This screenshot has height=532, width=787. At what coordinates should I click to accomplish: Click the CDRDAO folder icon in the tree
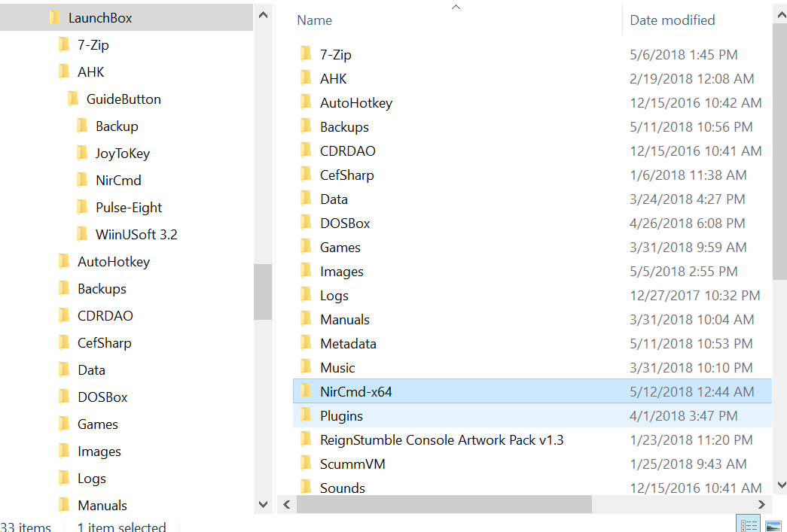[64, 316]
